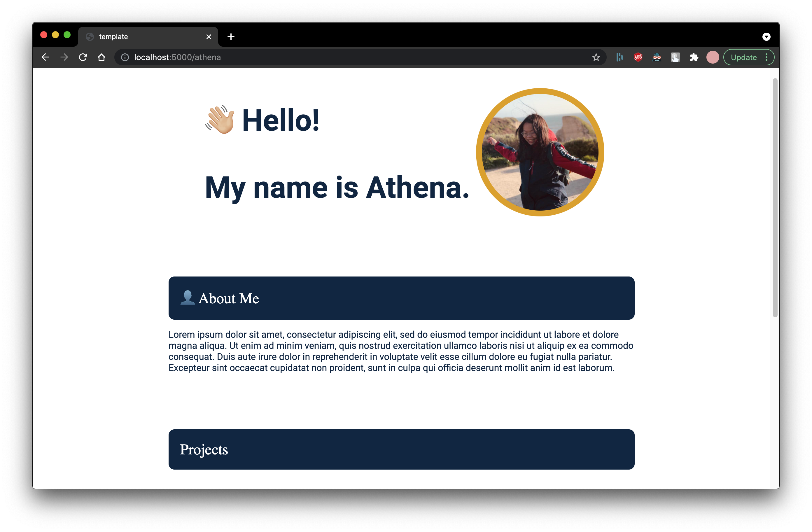This screenshot has width=812, height=532.
Task: Open the red ABP adblock extension
Action: point(638,57)
